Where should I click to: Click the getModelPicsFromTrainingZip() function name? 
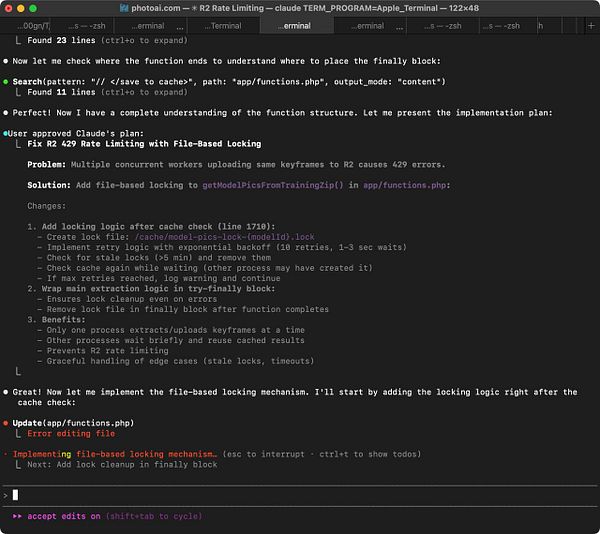click(x=273, y=185)
